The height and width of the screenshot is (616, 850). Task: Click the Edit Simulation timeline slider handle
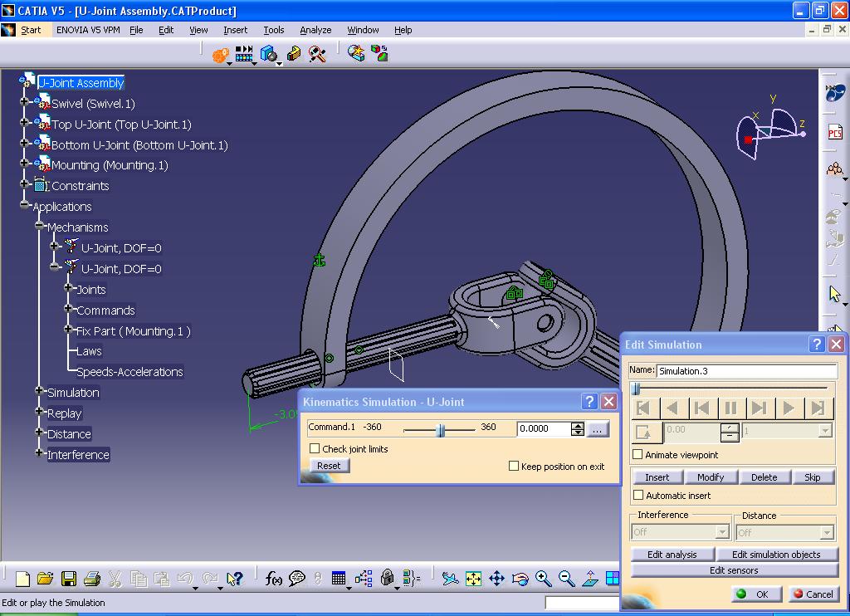pyautogui.click(x=637, y=389)
